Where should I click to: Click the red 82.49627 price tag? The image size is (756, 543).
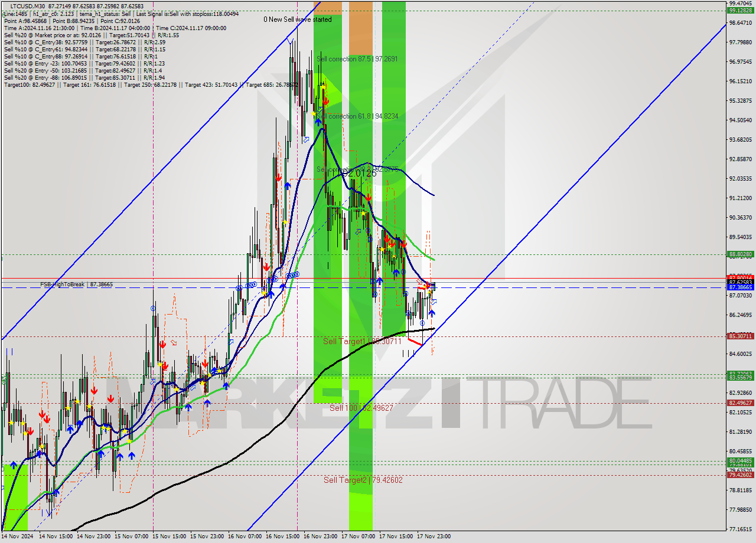click(741, 403)
